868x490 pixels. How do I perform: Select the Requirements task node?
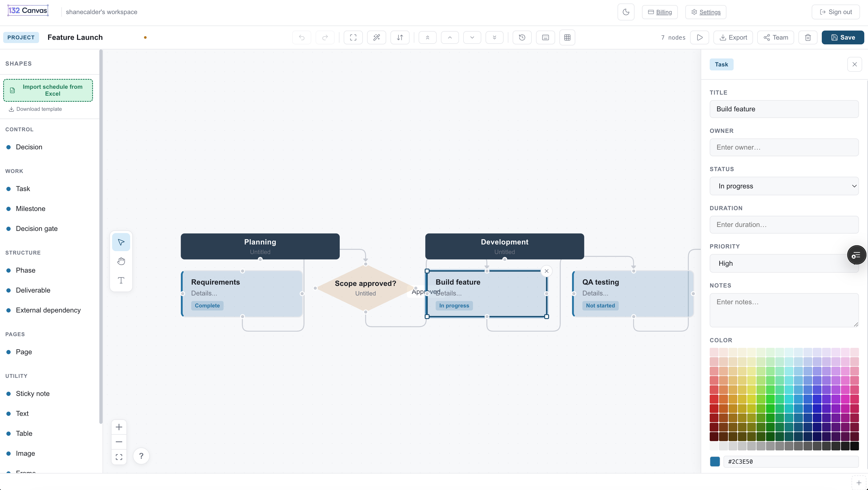242,294
